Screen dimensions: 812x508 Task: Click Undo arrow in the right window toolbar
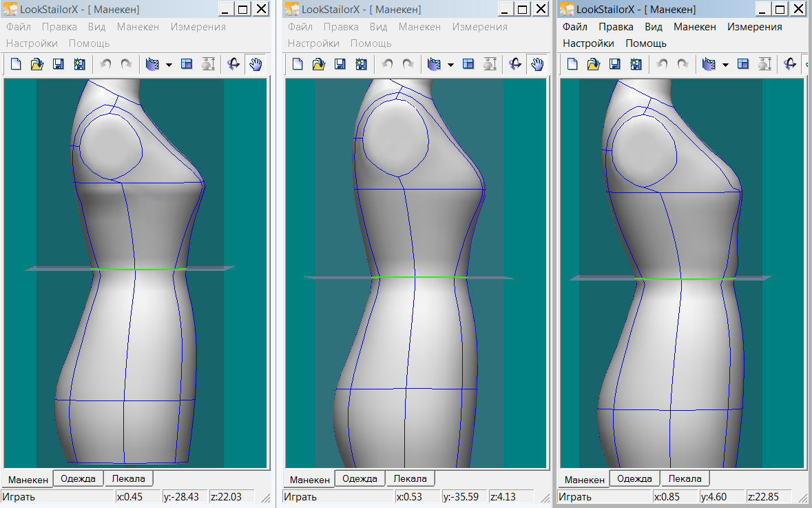[x=662, y=64]
